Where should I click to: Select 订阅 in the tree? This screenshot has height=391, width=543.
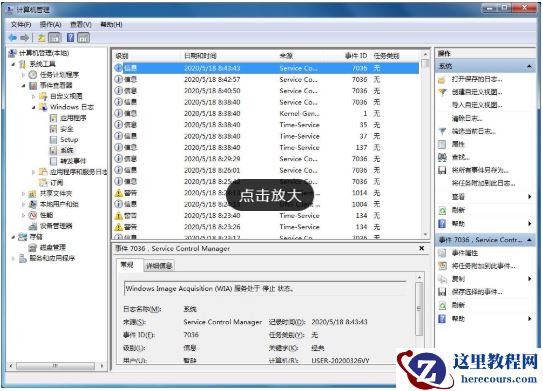tap(56, 183)
